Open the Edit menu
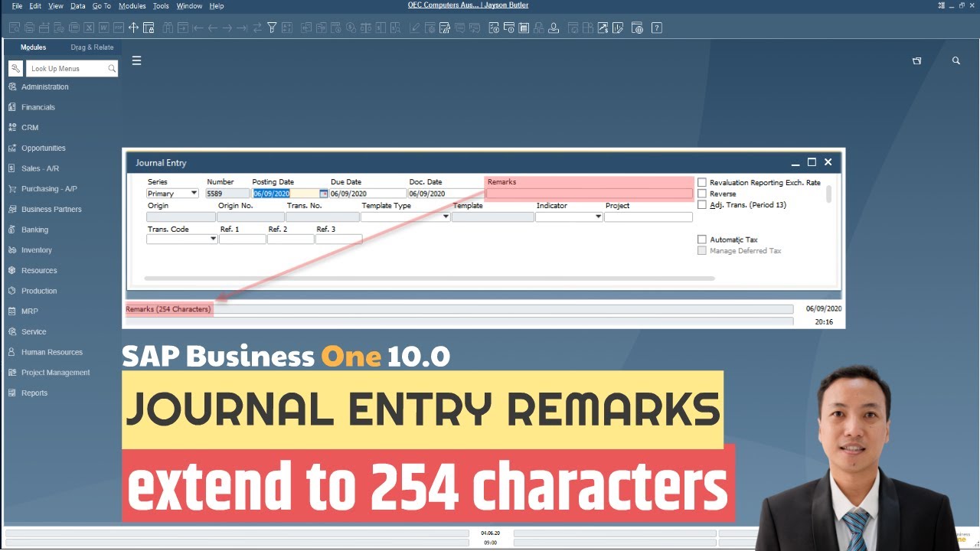Screen dimensions: 980x551 click(x=35, y=5)
